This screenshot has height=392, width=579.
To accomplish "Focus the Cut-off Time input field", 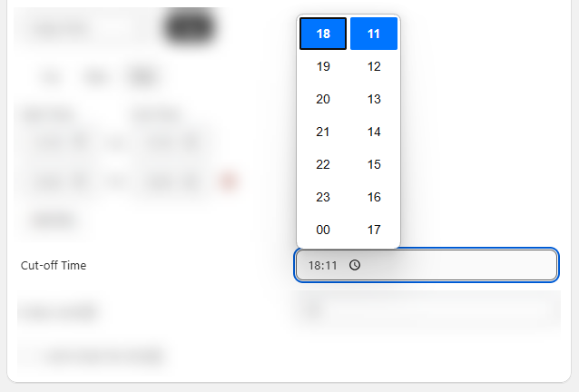I will tap(454, 266).
